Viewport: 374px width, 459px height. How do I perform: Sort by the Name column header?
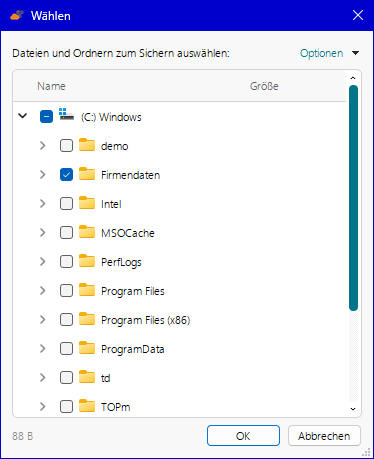(51, 86)
